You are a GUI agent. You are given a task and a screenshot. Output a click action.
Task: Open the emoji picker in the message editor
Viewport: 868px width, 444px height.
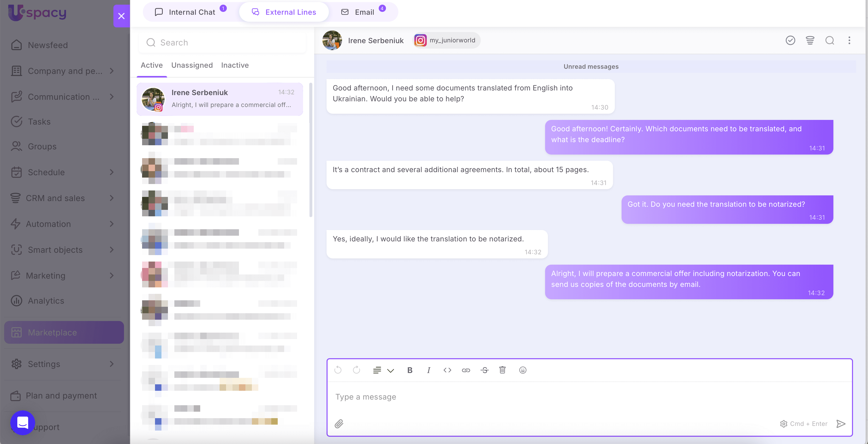tap(523, 370)
